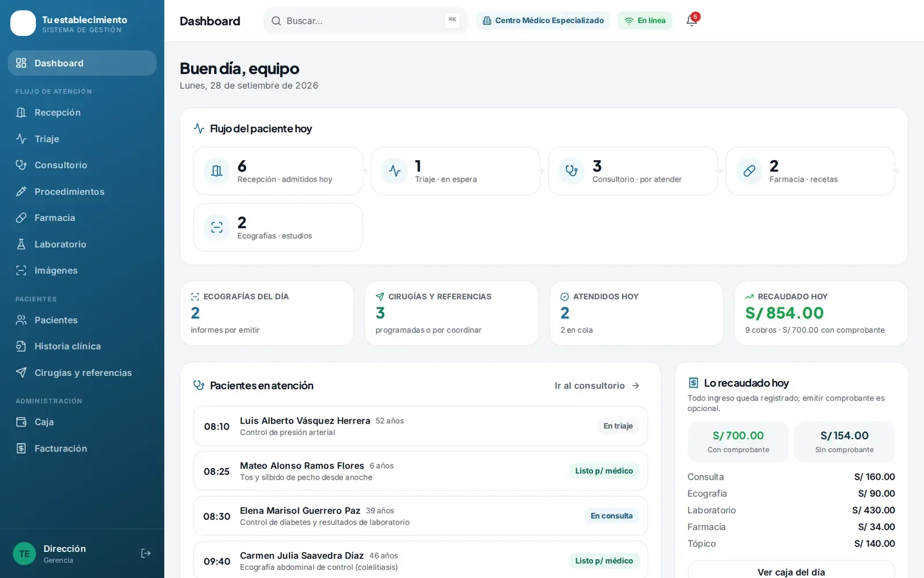The image size is (924, 578).
Task: Click the Procedimientos syringe icon in sidebar
Action: 21,191
